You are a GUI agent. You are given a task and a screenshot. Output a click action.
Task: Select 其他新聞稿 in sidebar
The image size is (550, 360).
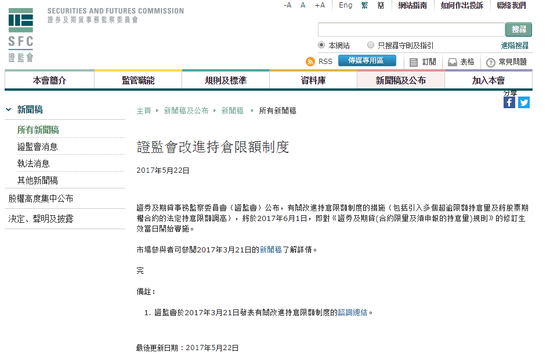click(38, 180)
